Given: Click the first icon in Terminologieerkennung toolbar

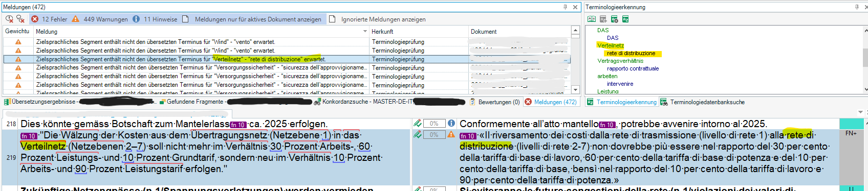Looking at the screenshot, I should click(x=592, y=19).
